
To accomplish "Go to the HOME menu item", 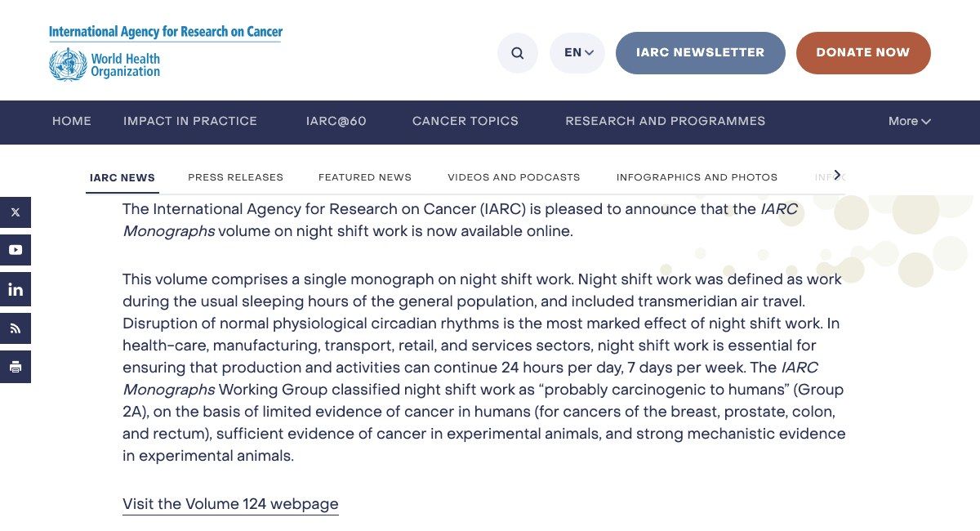I will pos(72,121).
